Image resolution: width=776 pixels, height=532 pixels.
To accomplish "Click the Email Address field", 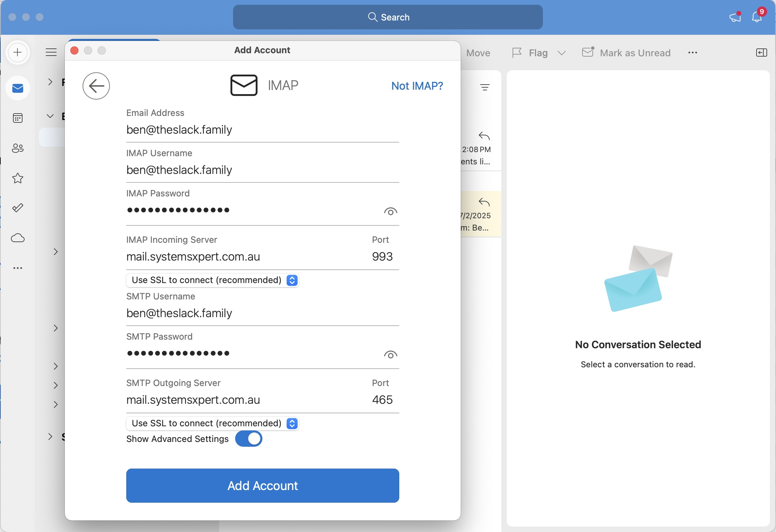I will (x=263, y=130).
